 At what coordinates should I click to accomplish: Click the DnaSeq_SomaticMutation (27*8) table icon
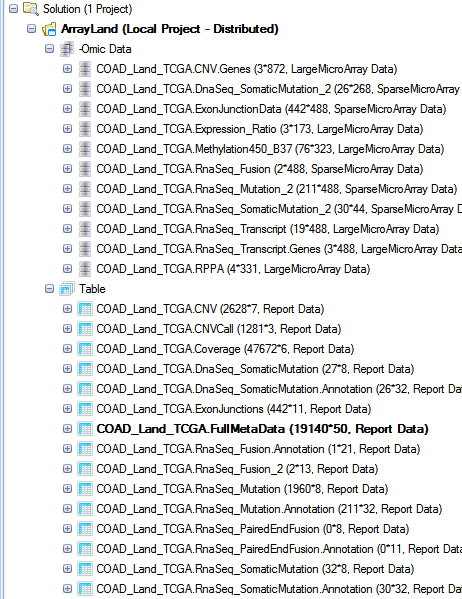[85, 369]
